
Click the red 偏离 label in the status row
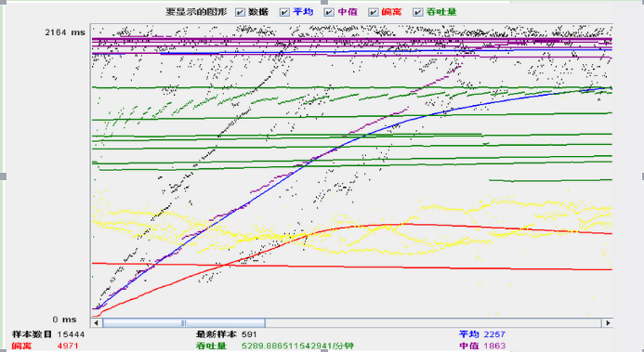pos(21,345)
